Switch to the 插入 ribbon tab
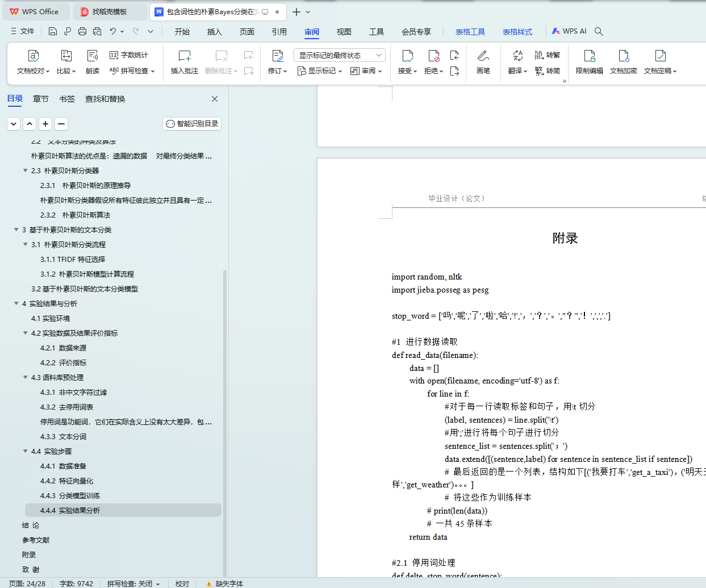The image size is (706, 588). coord(215,32)
